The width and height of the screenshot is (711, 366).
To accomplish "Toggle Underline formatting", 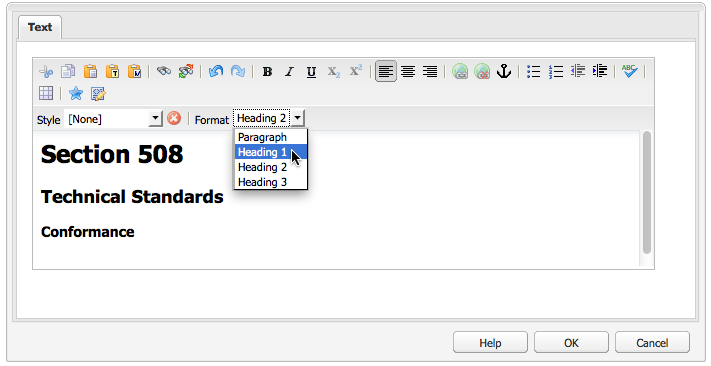I will (311, 72).
